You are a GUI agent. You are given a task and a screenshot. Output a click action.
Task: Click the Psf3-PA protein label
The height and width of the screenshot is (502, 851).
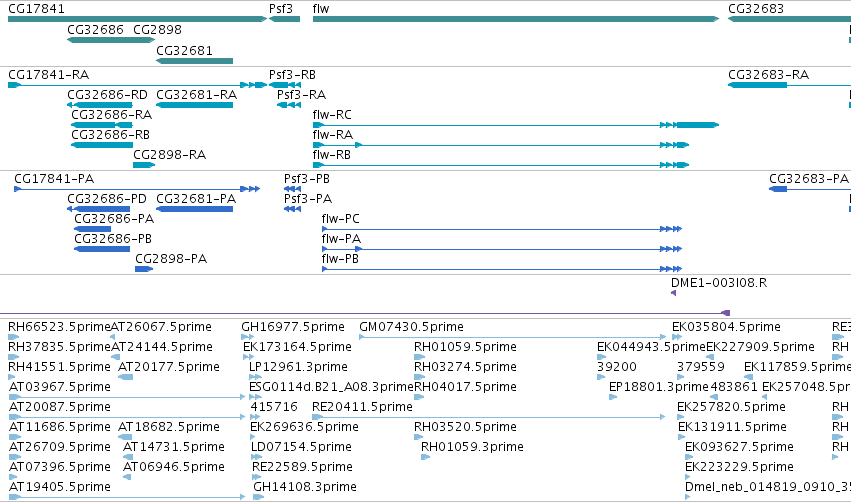click(x=308, y=199)
